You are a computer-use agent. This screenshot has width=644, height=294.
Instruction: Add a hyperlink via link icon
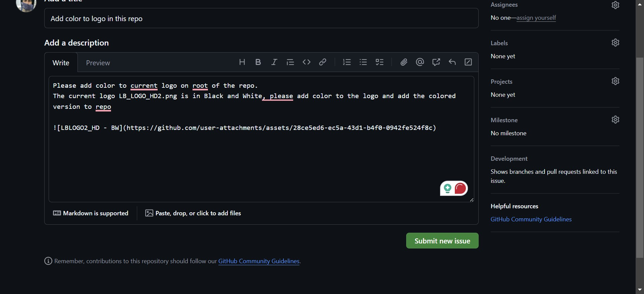click(322, 62)
